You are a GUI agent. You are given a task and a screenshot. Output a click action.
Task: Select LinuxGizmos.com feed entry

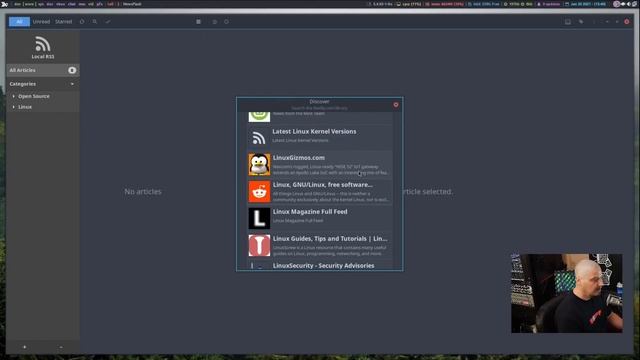(x=320, y=164)
